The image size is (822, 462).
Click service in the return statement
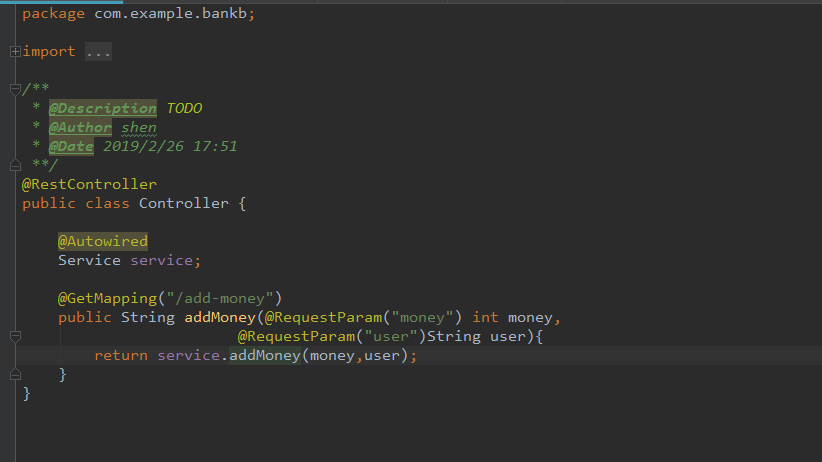point(189,356)
